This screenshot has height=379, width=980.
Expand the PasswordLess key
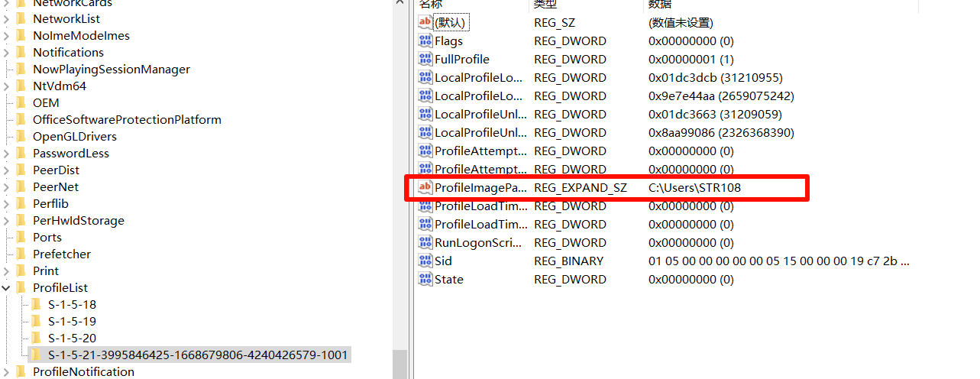(x=6, y=154)
